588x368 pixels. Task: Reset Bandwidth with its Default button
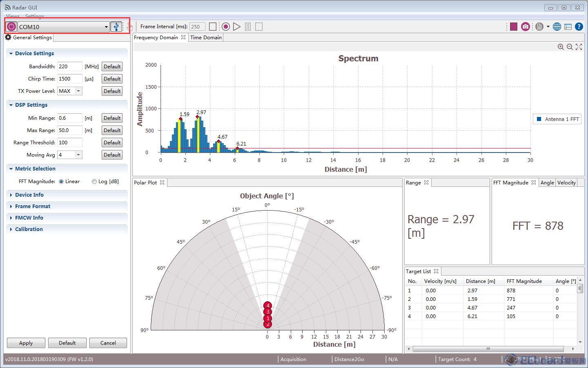[x=112, y=67]
